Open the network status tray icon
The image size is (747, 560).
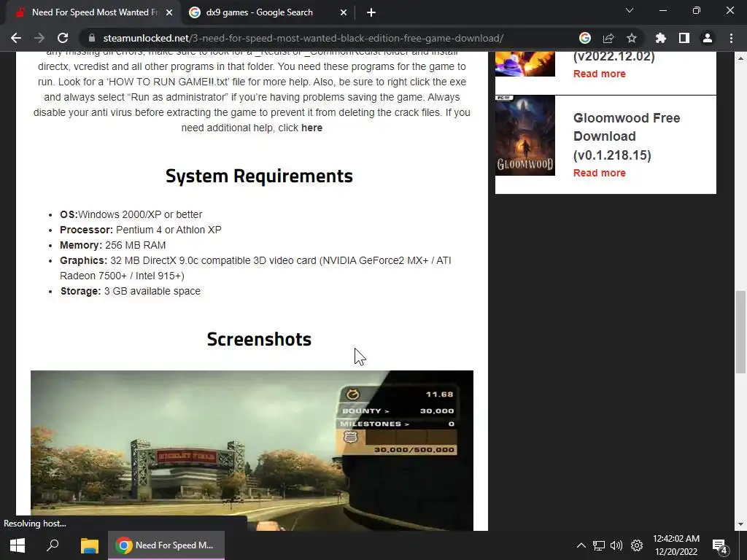[598, 545]
